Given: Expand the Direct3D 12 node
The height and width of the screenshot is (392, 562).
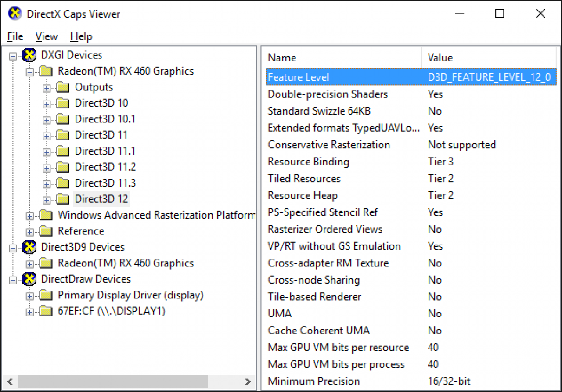Looking at the screenshot, I should tap(47, 200).
